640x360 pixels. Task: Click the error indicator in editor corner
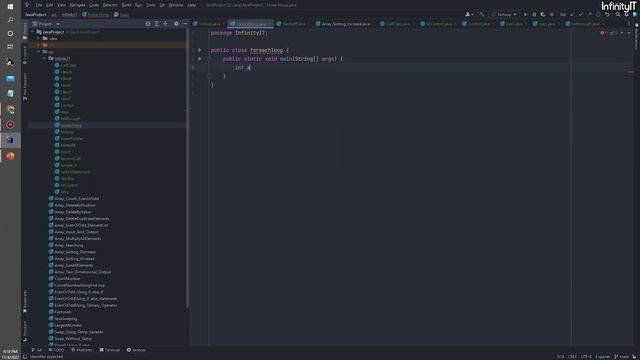[604, 33]
